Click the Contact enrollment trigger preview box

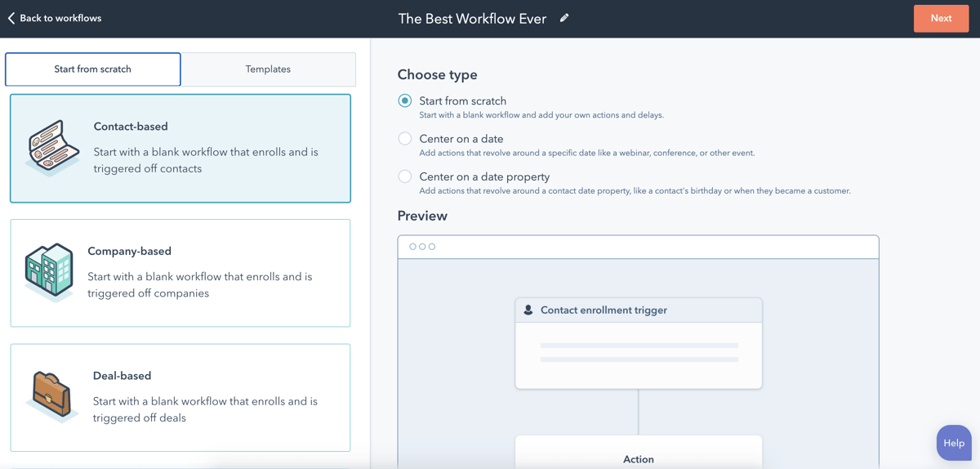[639, 343]
